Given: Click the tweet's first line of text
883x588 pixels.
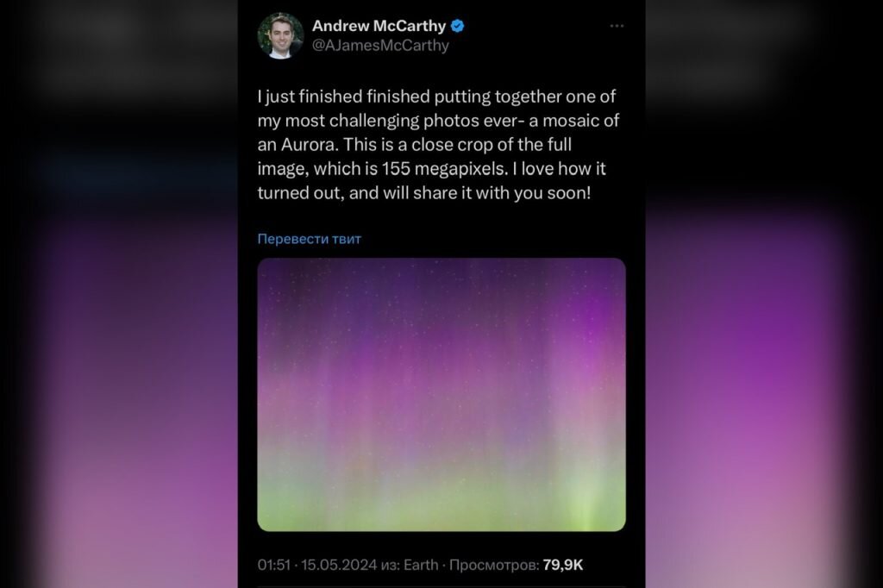Looking at the screenshot, I should 436,97.
